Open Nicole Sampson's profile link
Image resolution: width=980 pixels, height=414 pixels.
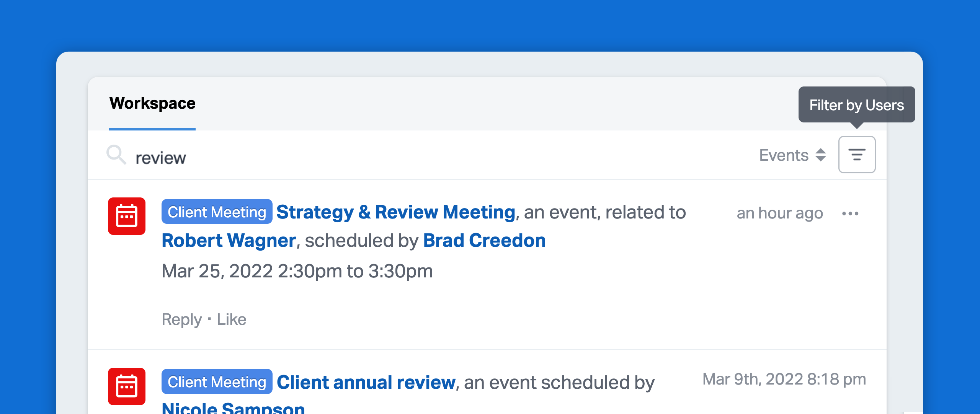coord(233,408)
